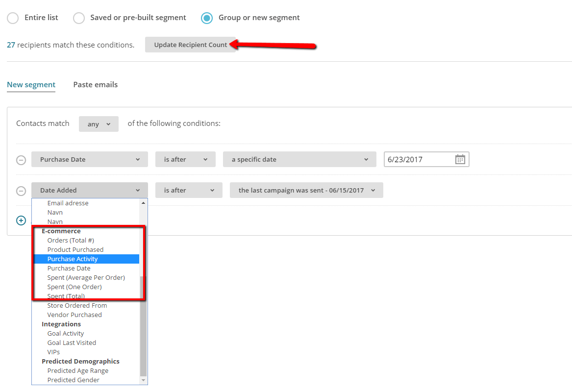Choose Orders (Total #) option
Viewport: 572px width, 392px height.
point(71,240)
